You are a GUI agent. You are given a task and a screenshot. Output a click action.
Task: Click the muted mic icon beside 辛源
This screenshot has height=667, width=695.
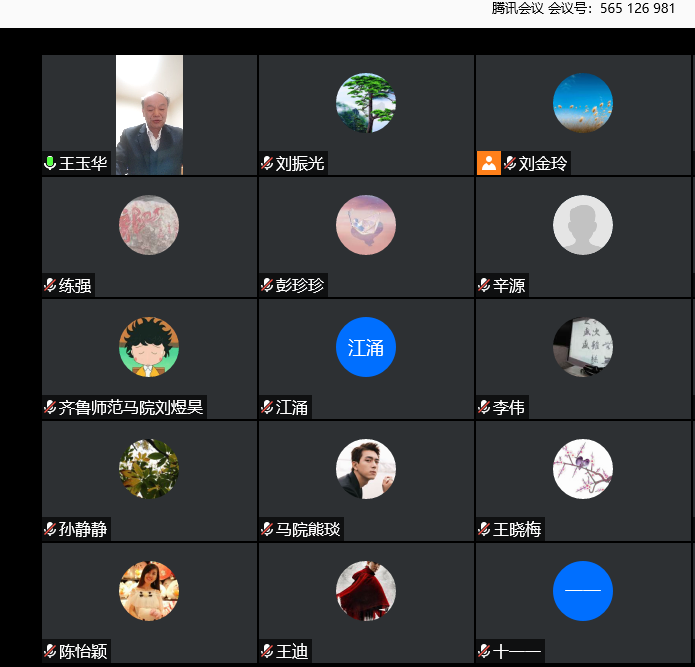[484, 285]
